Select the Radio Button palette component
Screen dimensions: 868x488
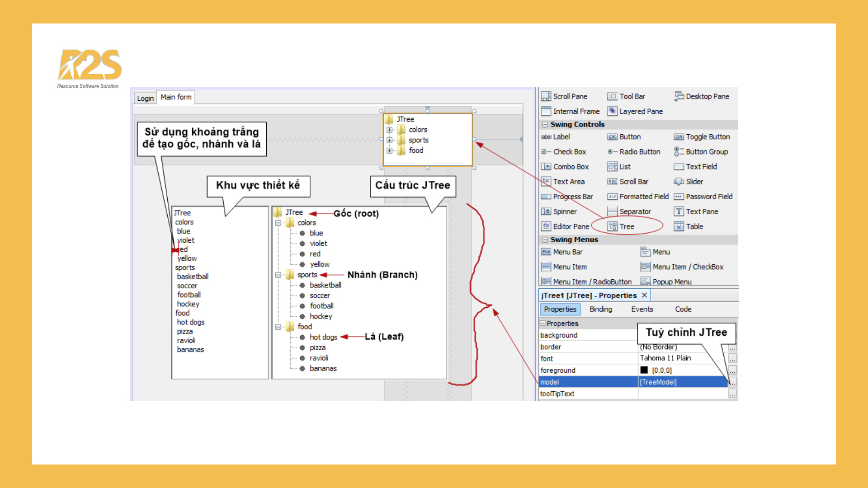tap(639, 152)
